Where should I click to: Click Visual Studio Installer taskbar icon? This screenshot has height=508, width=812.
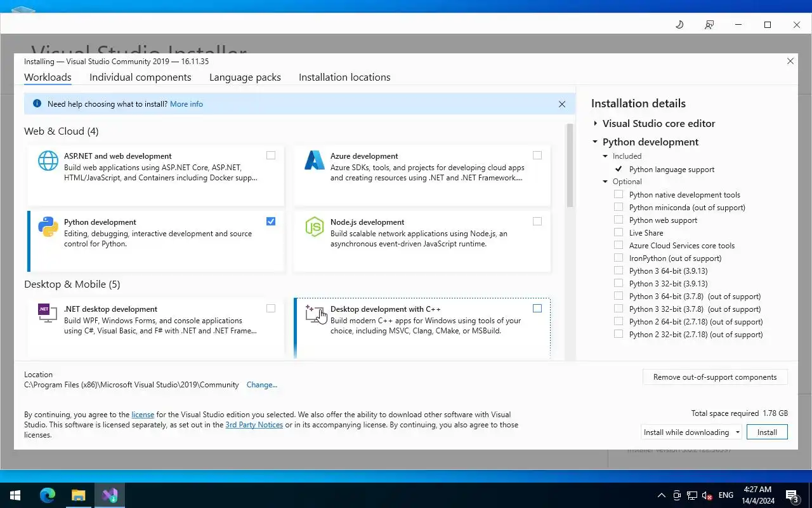tap(110, 495)
